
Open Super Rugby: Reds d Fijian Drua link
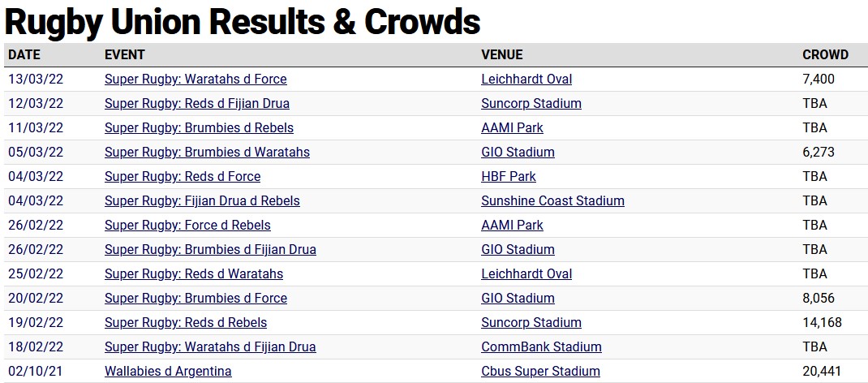point(197,104)
